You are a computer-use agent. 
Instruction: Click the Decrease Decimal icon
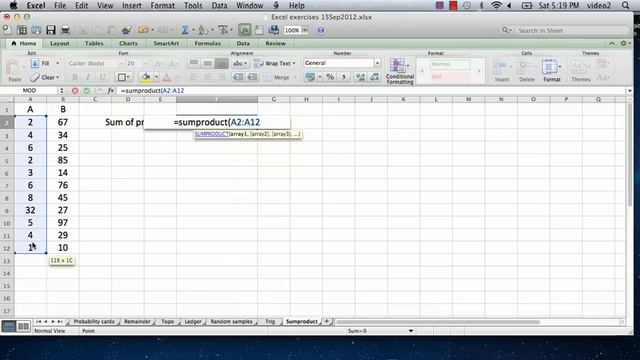[x=375, y=77]
